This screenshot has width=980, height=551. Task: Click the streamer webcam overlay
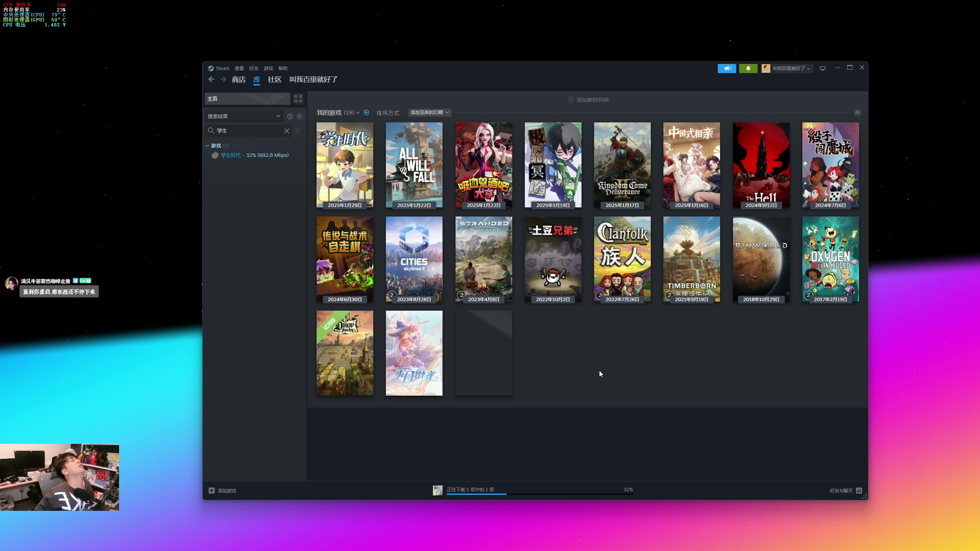pyautogui.click(x=60, y=477)
